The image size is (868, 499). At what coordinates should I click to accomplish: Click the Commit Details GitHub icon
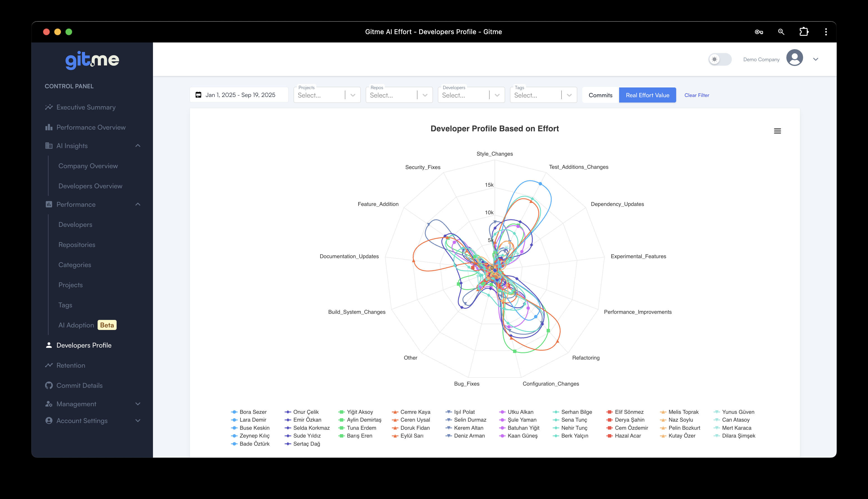click(49, 385)
